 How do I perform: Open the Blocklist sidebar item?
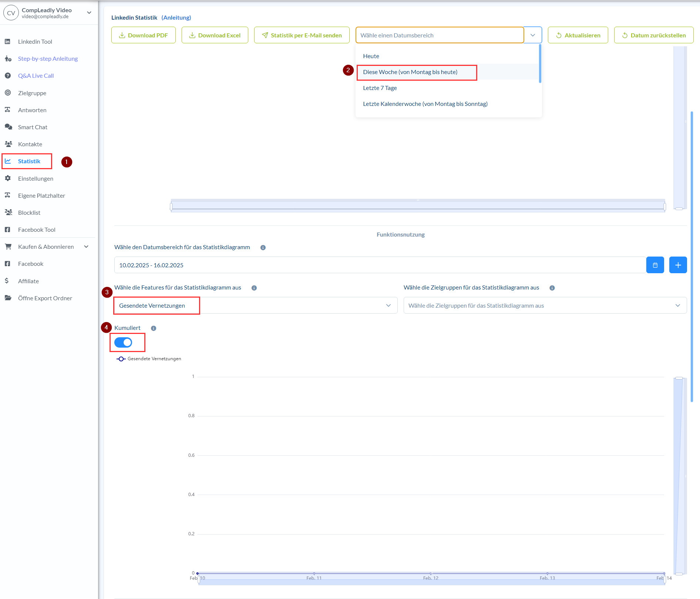click(29, 213)
